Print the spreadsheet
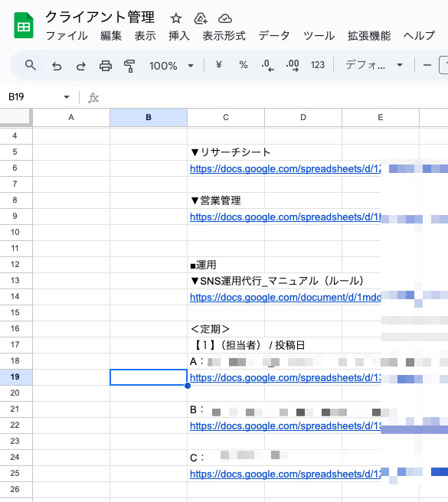 [106, 66]
